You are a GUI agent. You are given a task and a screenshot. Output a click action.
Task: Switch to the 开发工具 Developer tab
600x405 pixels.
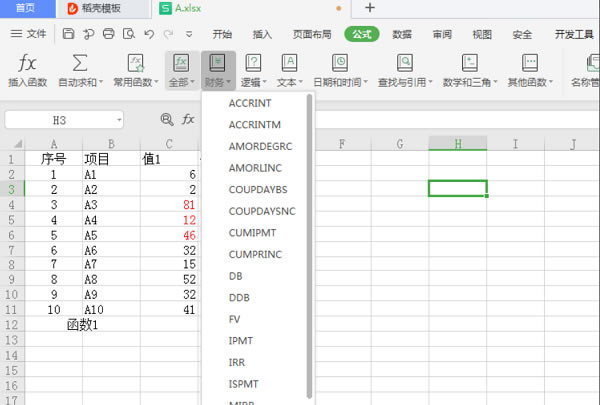[x=574, y=34]
